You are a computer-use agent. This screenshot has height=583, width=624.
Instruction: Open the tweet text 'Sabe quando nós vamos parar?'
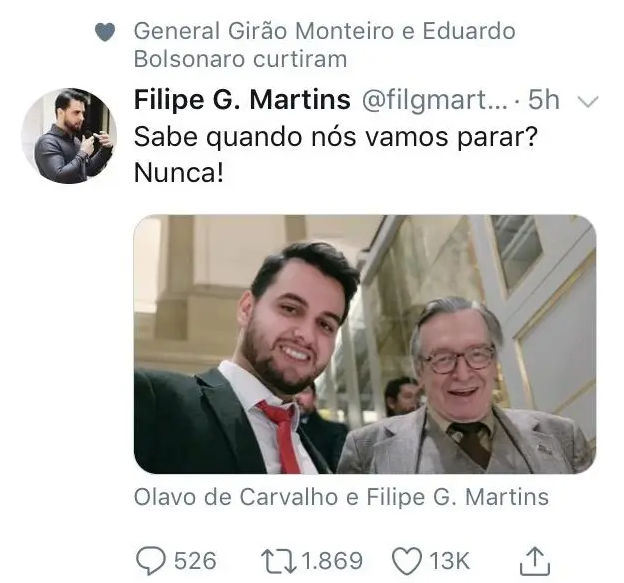tap(336, 137)
